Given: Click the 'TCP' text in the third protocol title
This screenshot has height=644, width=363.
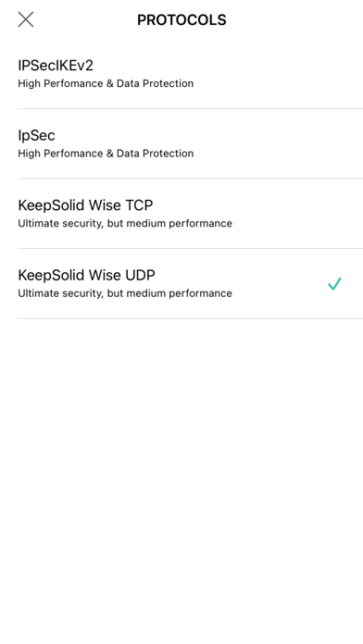Looking at the screenshot, I should click(x=139, y=204).
